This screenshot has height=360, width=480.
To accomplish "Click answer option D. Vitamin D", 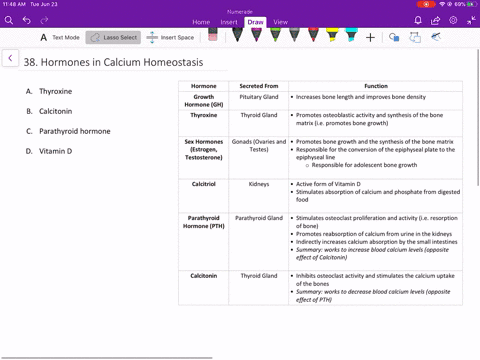I will tap(49, 151).
